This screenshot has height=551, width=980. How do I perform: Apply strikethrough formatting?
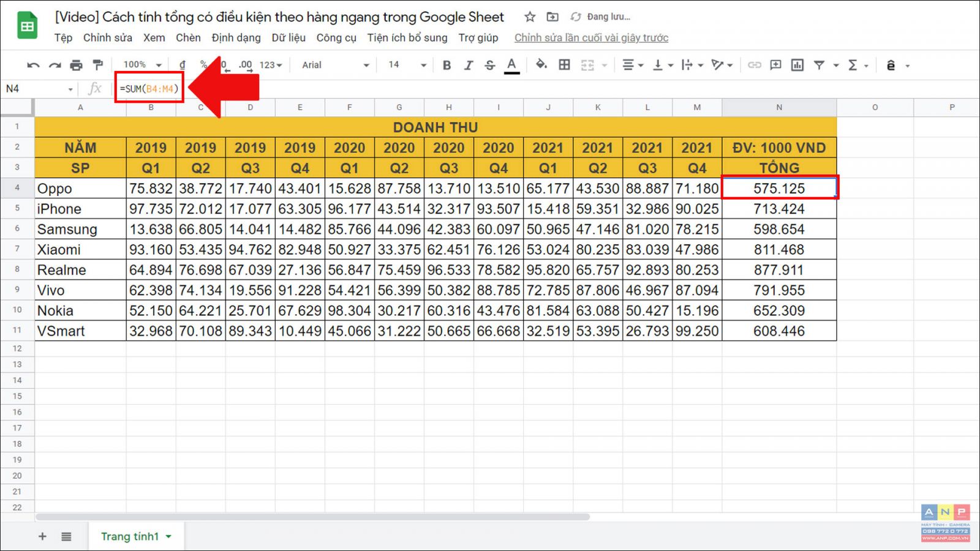point(490,65)
